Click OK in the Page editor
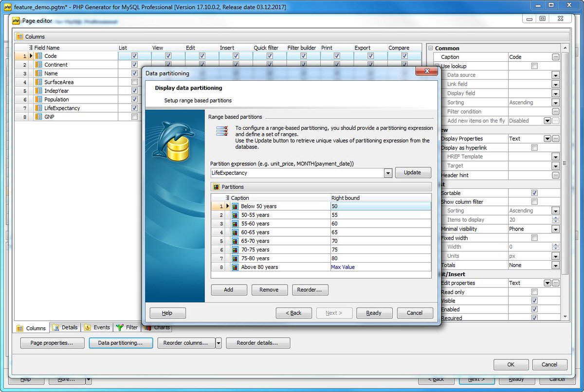The image size is (584, 392). pyautogui.click(x=511, y=364)
